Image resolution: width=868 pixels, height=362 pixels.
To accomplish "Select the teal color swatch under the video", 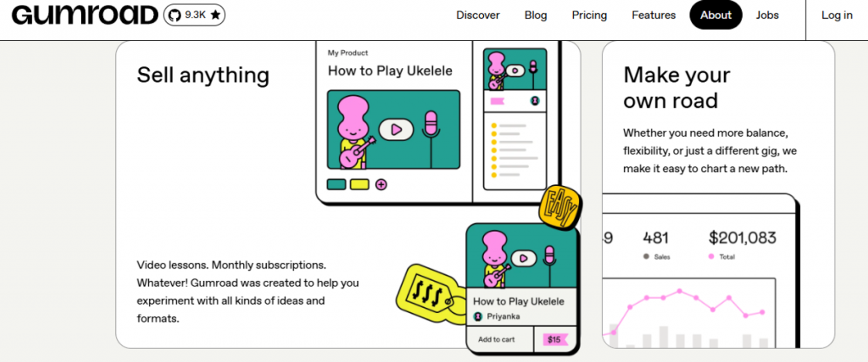I will click(x=336, y=184).
